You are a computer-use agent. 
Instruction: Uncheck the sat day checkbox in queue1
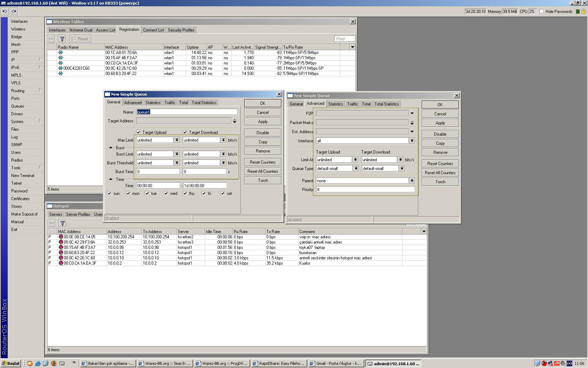click(x=223, y=193)
